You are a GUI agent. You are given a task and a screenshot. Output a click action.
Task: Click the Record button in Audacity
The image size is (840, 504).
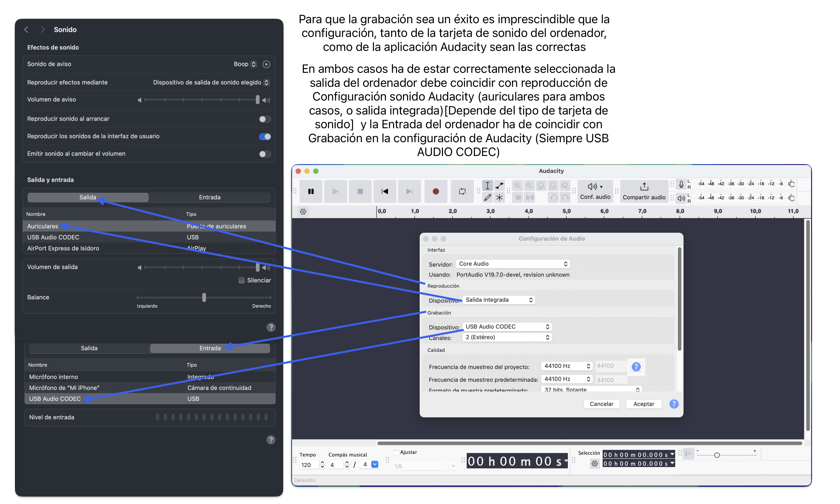pos(436,192)
